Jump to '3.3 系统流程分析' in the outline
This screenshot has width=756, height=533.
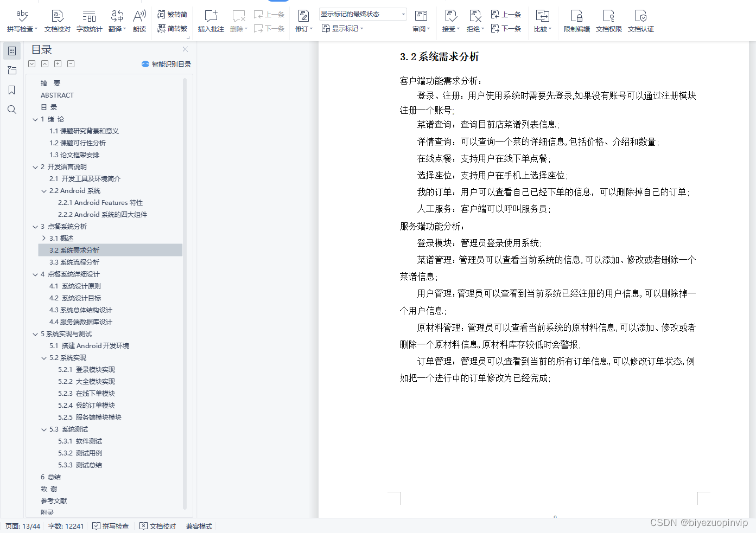(74, 262)
